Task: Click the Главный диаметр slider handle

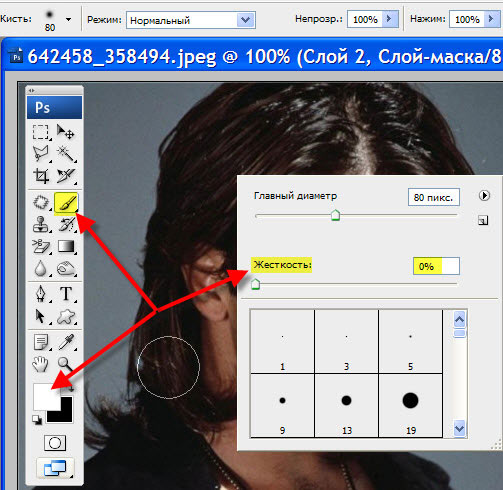Action: [335, 215]
